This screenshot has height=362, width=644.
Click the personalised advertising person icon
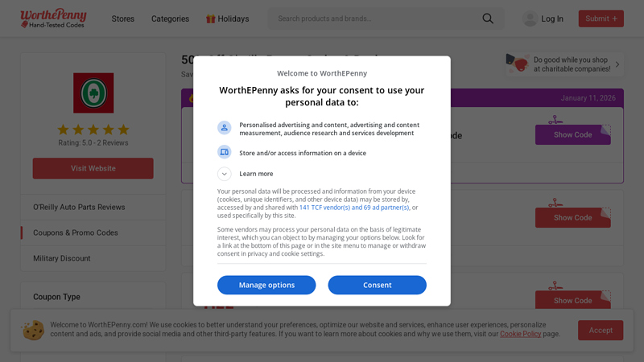[224, 128]
